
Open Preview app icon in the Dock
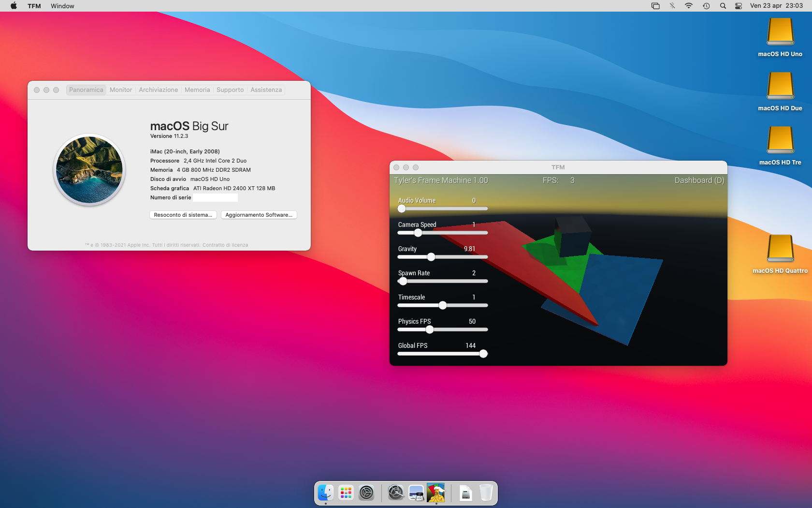(416, 493)
